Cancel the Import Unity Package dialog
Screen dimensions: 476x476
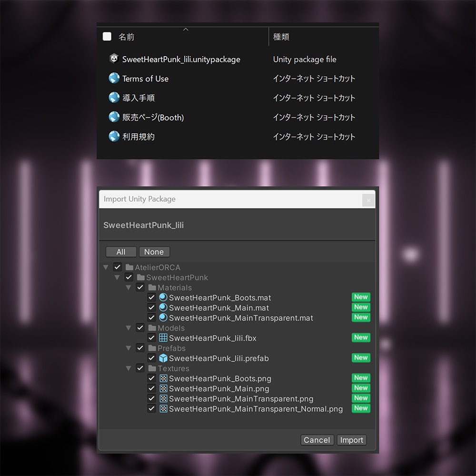[317, 440]
